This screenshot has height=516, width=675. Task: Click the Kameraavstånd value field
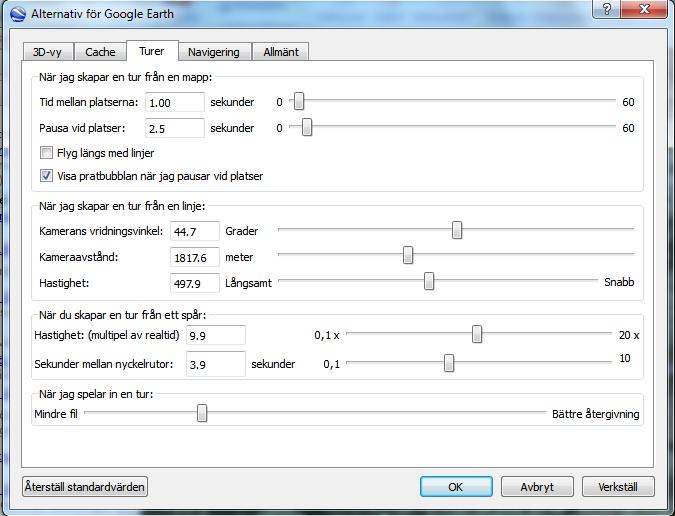pyautogui.click(x=195, y=257)
